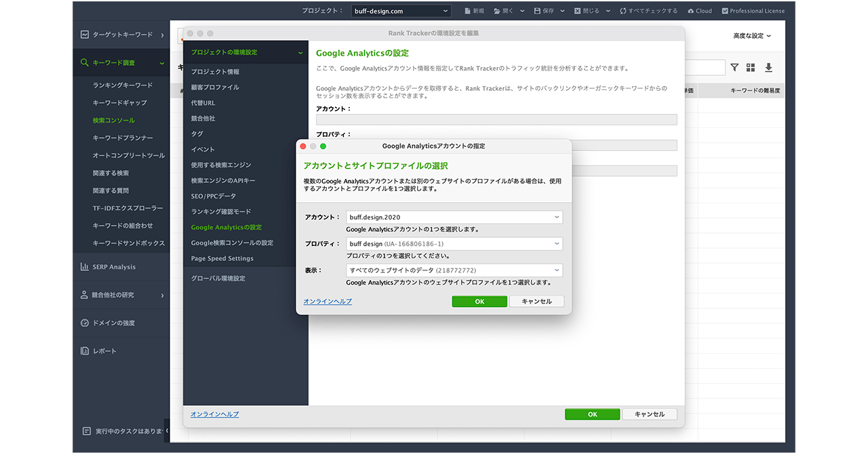Click the 新規 new project icon
The width and height of the screenshot is (868, 454).
(468, 11)
